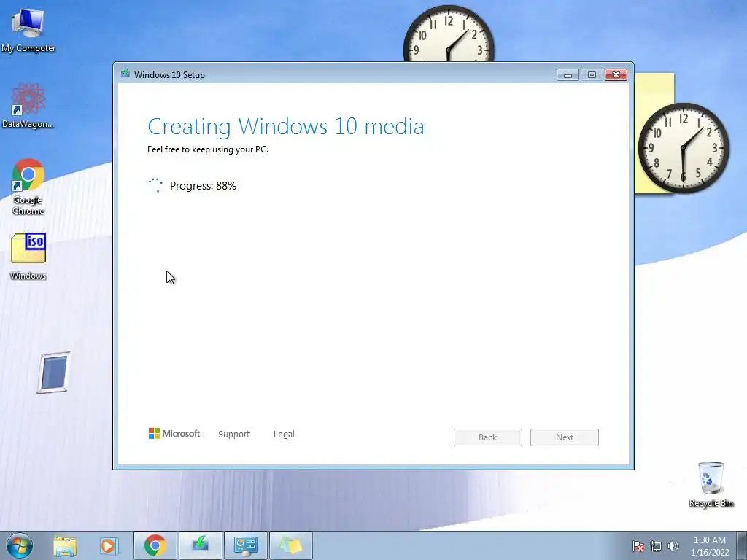Screen dimensions: 747x560
Task: Click the Windows 10 Setup title bar icon
Action: pyautogui.click(x=125, y=74)
